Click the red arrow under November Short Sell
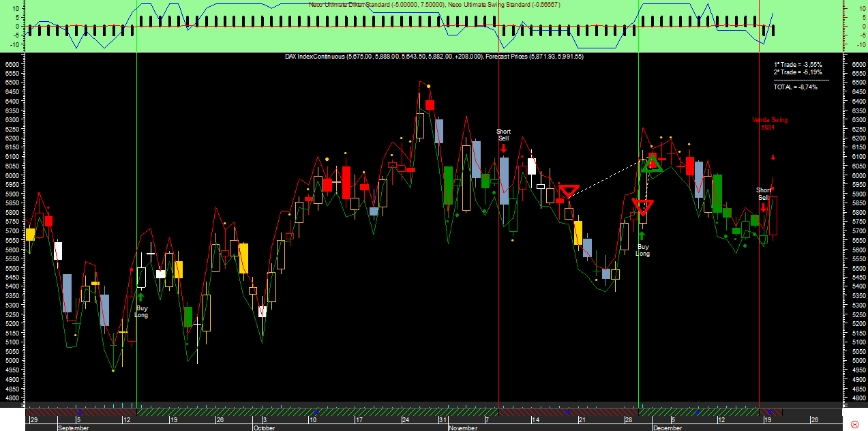Image resolution: width=868 pixels, height=431 pixels. [503, 147]
